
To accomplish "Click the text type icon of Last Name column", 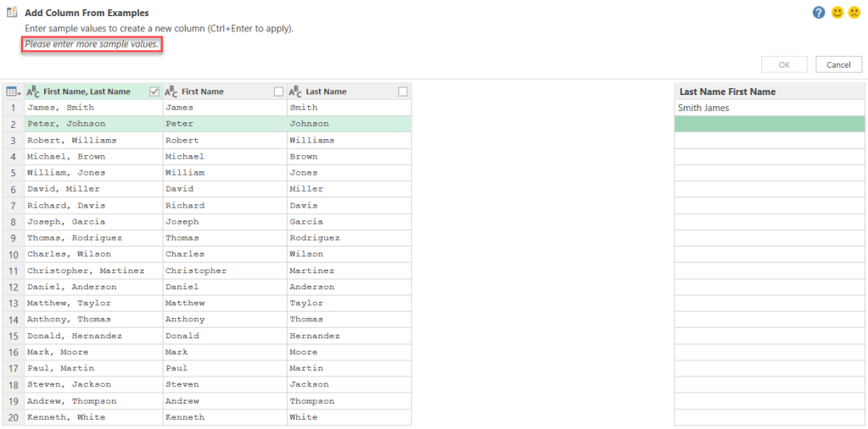I will pos(295,92).
